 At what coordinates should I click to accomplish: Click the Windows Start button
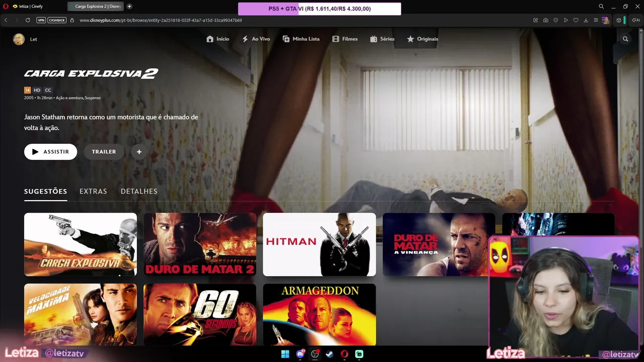(285, 354)
